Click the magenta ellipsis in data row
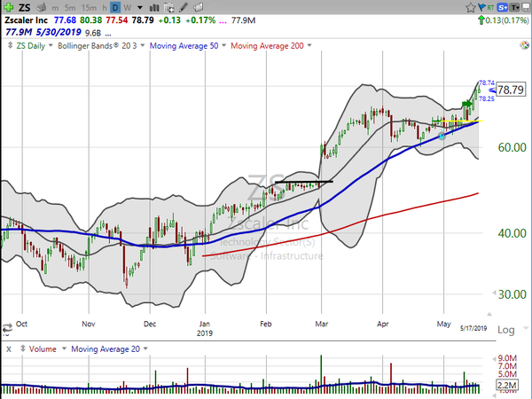 tap(223, 21)
